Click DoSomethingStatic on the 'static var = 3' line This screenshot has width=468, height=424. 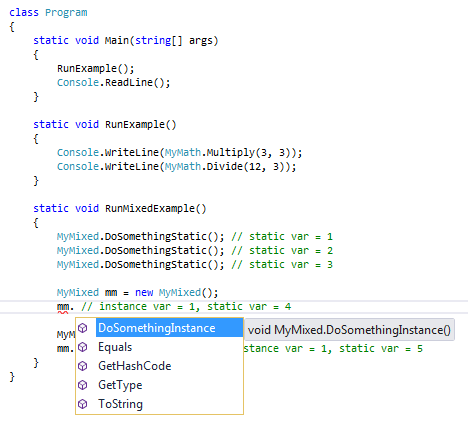[156, 265]
